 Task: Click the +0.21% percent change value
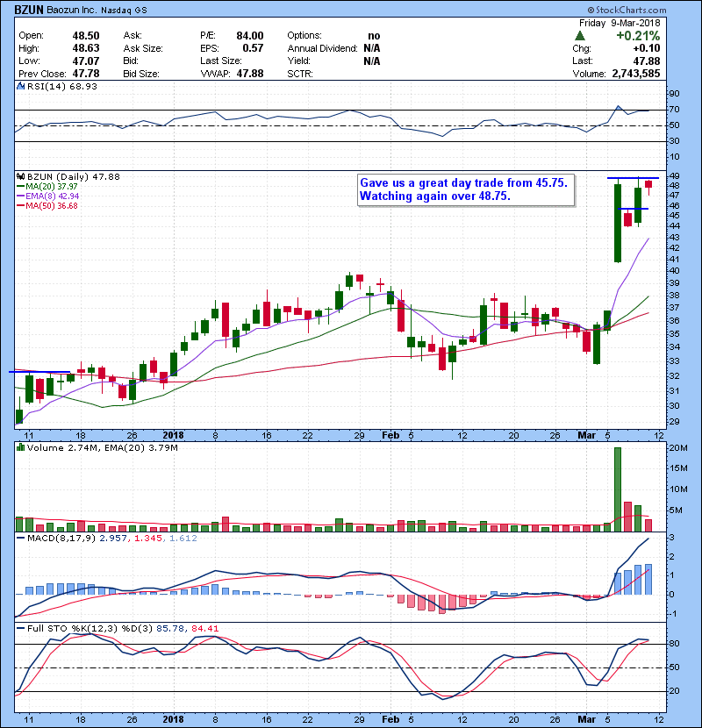pos(638,36)
